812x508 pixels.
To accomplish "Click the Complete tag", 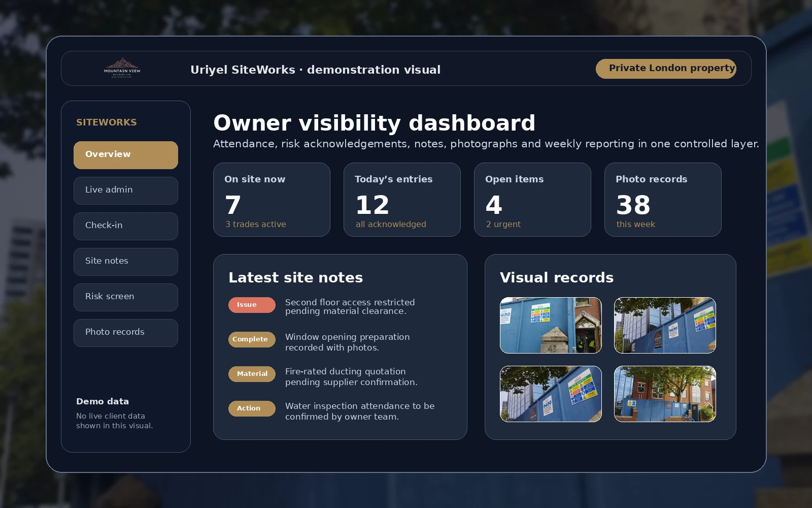I will 252,339.
